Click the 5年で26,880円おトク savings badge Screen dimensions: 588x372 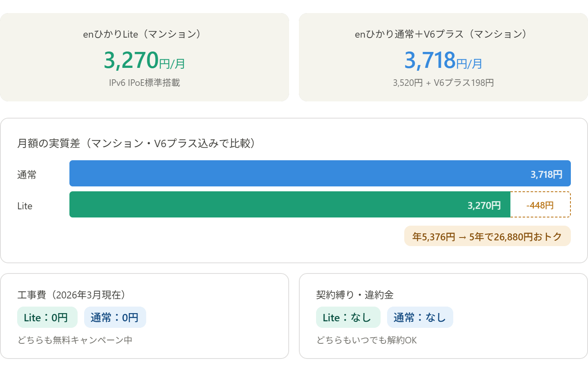pos(487,236)
